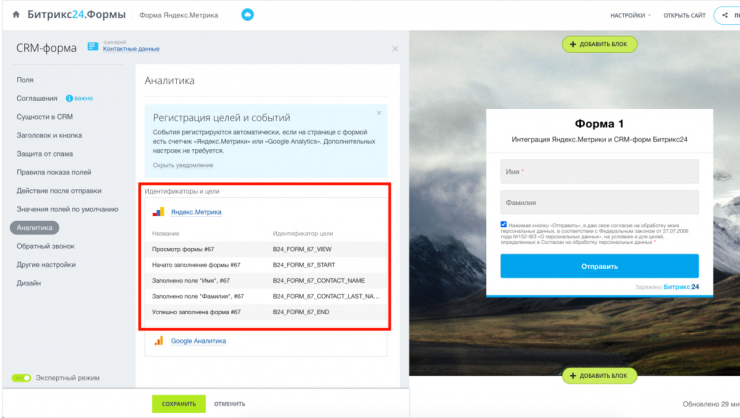740x418 pixels.
Task: Open Действие после отправки section
Action: click(59, 191)
